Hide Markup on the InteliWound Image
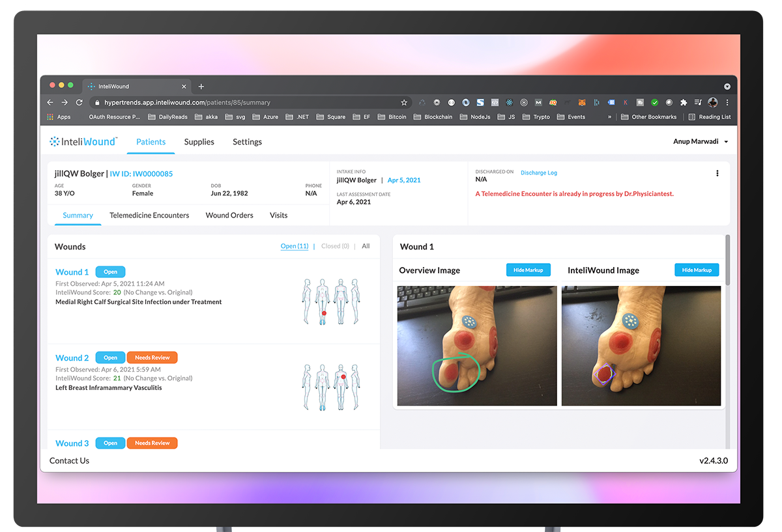Screen dimensions: 782x532 coord(697,270)
